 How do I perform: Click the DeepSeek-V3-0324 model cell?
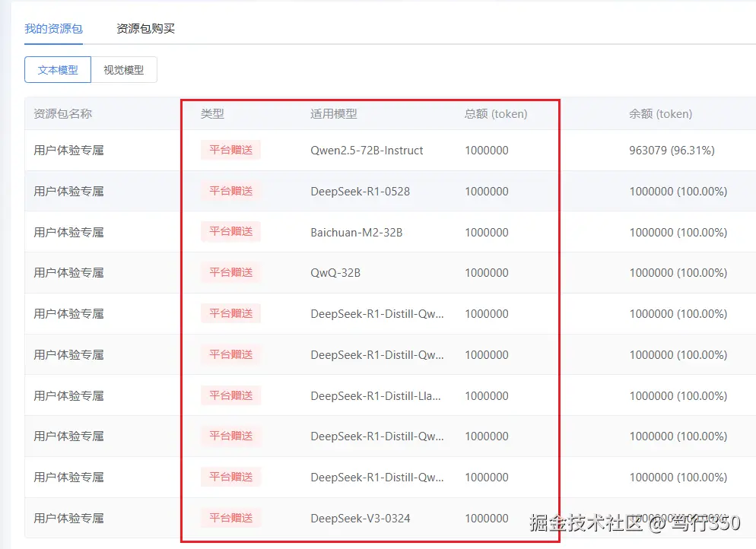tap(361, 518)
